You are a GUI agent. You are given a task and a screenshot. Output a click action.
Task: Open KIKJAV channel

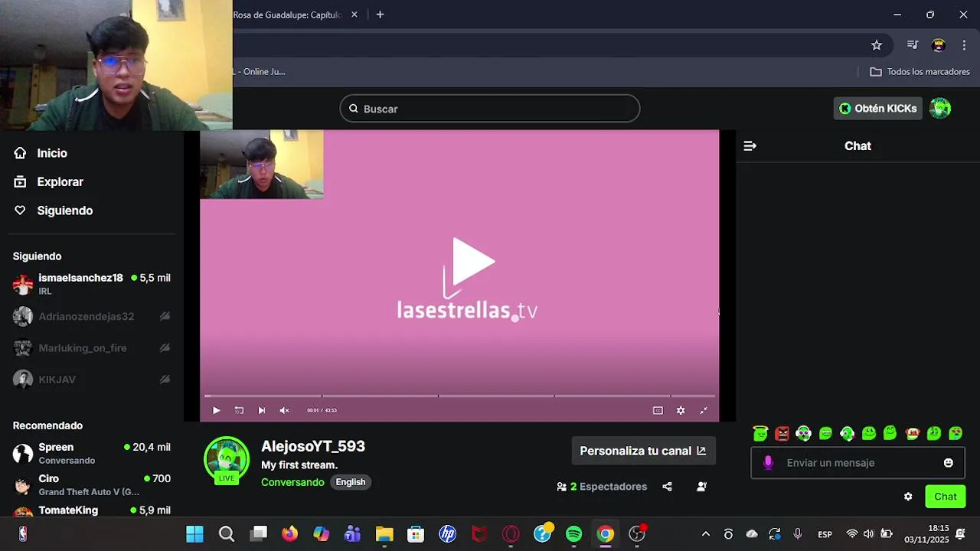coord(92,379)
